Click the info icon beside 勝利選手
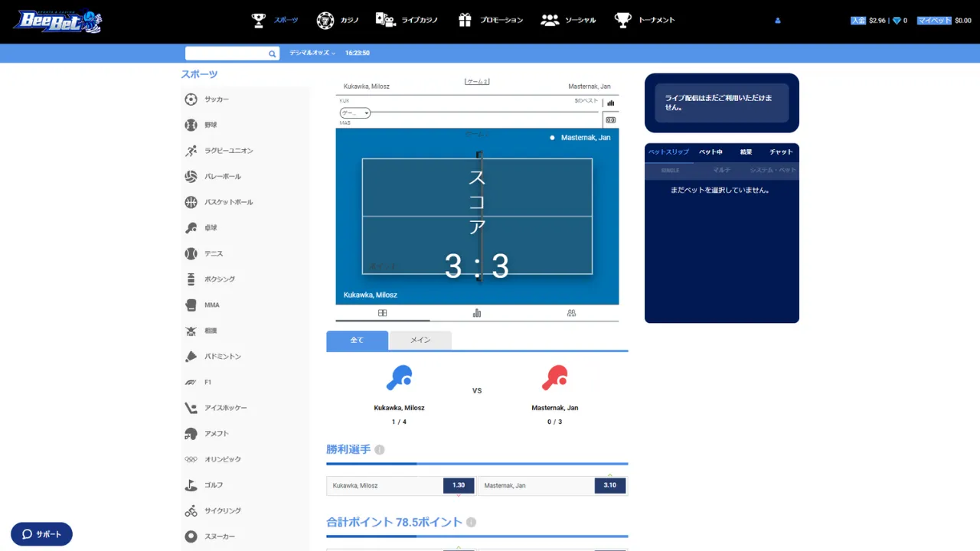The width and height of the screenshot is (980, 551). pos(380,450)
